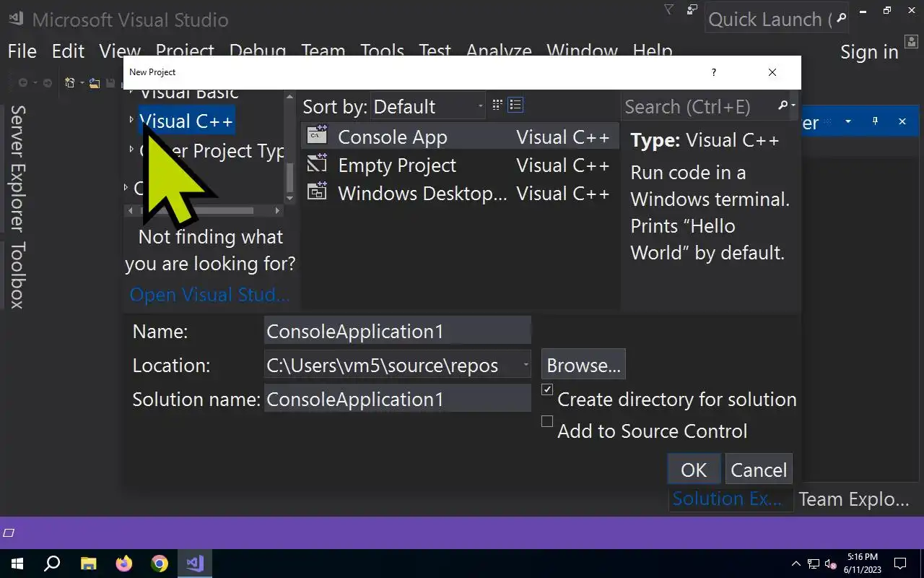The image size is (924, 578).
Task: Open the Edit menu
Action: 68,51
